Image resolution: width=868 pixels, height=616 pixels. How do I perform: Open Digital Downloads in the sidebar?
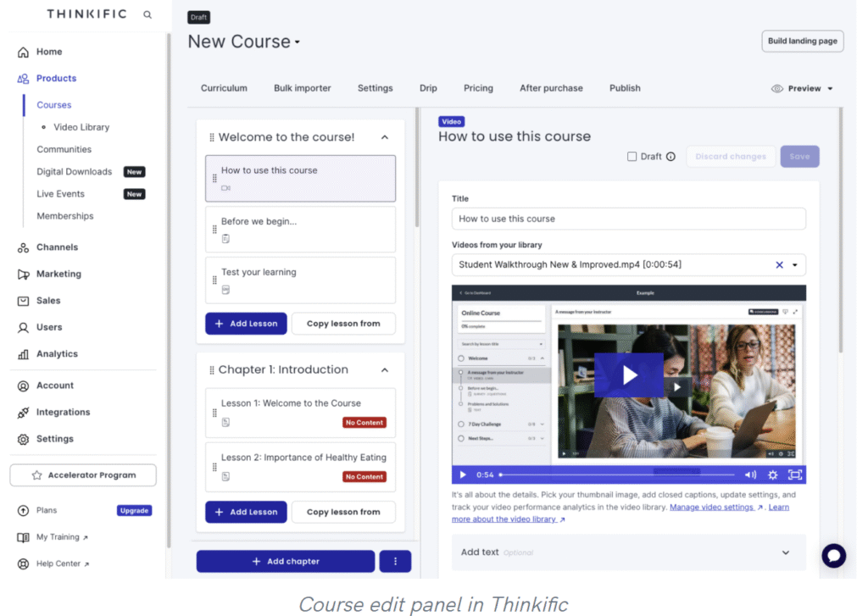[75, 171]
